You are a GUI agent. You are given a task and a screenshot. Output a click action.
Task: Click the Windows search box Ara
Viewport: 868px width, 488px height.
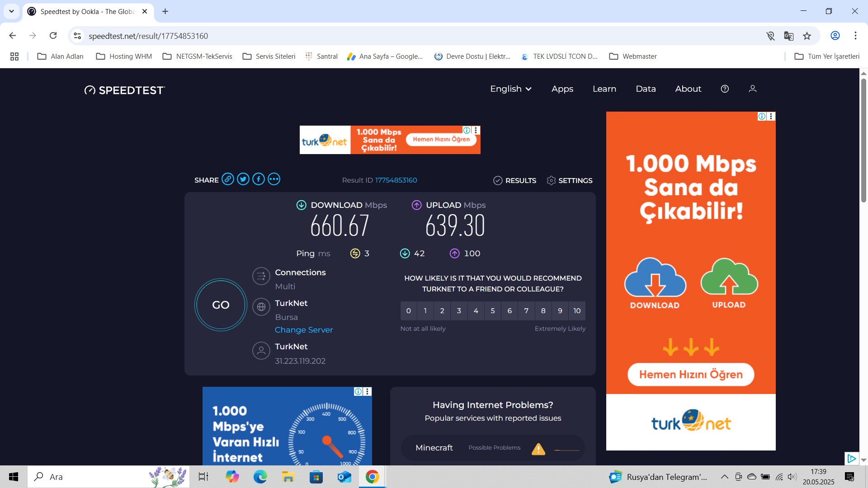pyautogui.click(x=108, y=477)
